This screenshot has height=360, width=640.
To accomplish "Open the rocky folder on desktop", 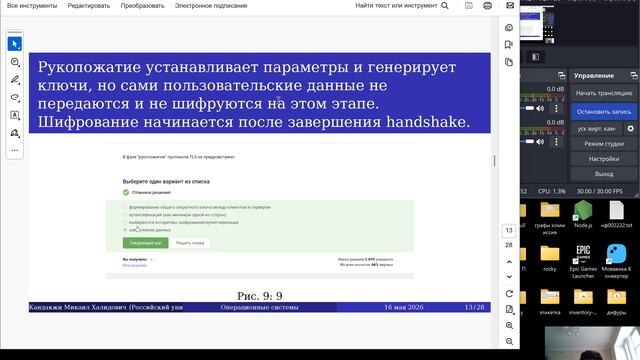I will tap(550, 258).
